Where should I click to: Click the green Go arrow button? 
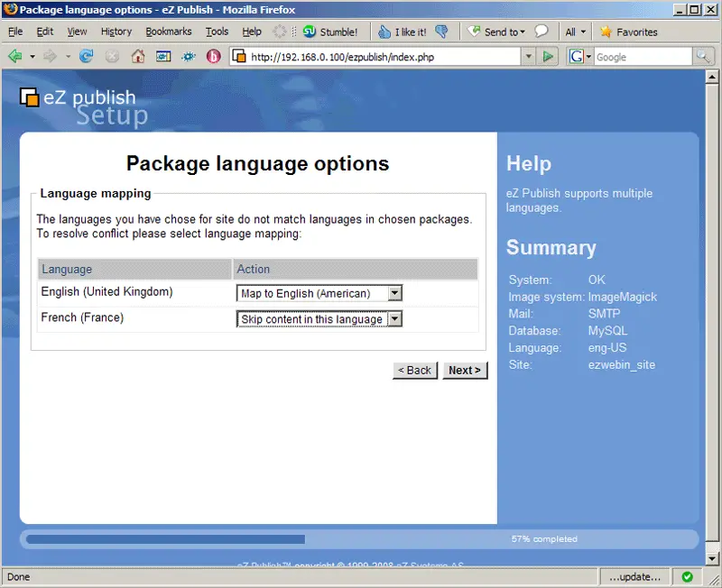click(x=548, y=57)
